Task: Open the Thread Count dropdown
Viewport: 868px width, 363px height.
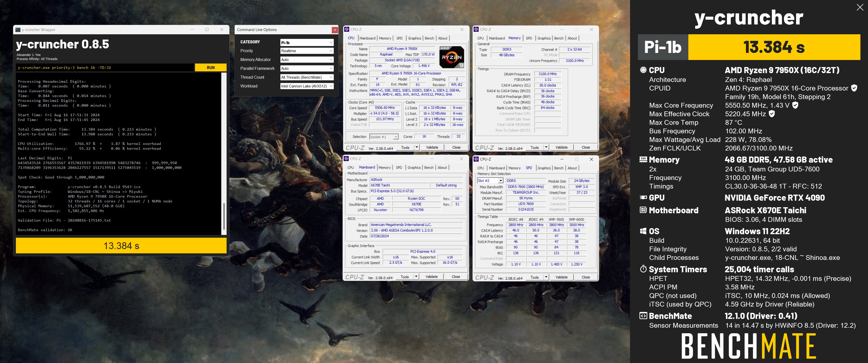Action: coord(307,77)
